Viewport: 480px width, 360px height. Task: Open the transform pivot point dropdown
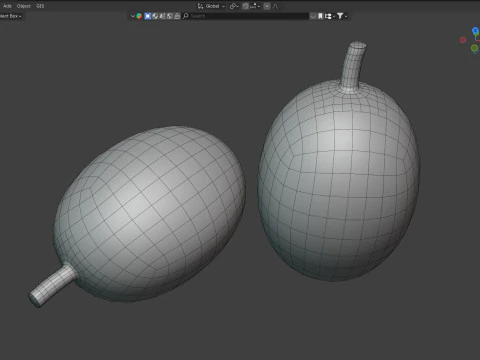pyautogui.click(x=234, y=6)
